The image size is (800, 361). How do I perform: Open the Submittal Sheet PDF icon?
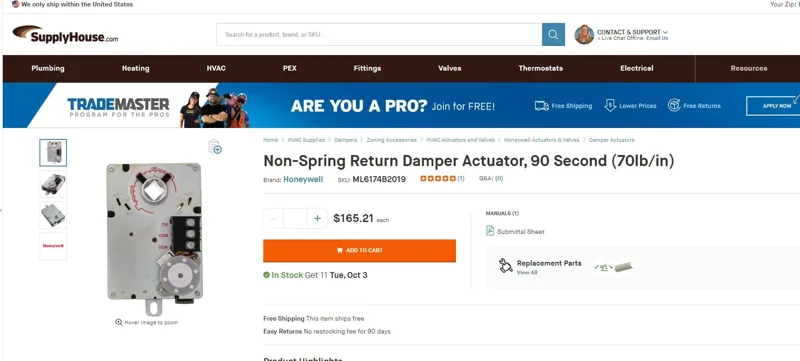click(x=490, y=231)
